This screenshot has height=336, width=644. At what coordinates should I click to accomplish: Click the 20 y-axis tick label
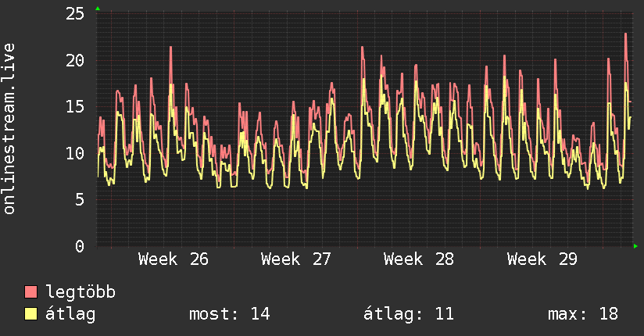[75, 60]
